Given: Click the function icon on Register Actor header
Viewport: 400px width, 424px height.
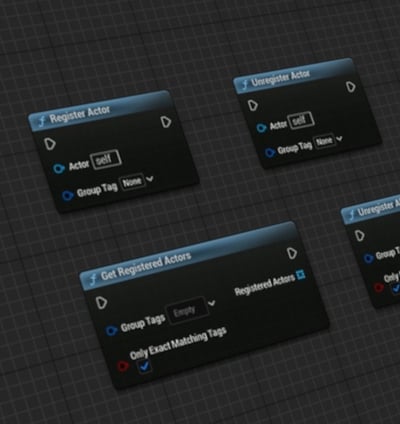Looking at the screenshot, I should click(x=42, y=122).
